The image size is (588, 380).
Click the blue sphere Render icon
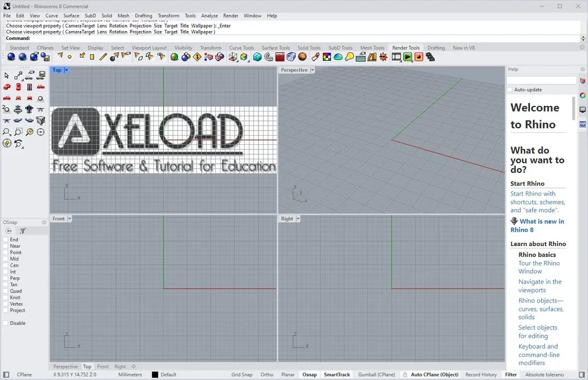11,57
